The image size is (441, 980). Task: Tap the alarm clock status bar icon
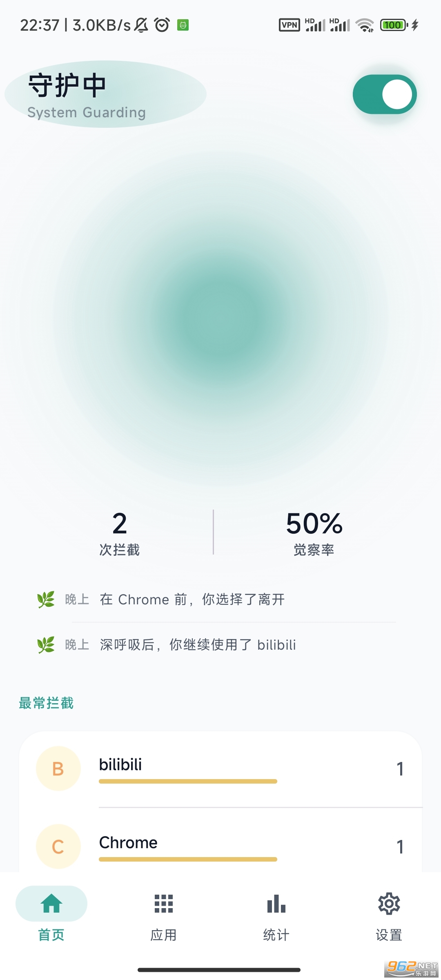coord(162,25)
